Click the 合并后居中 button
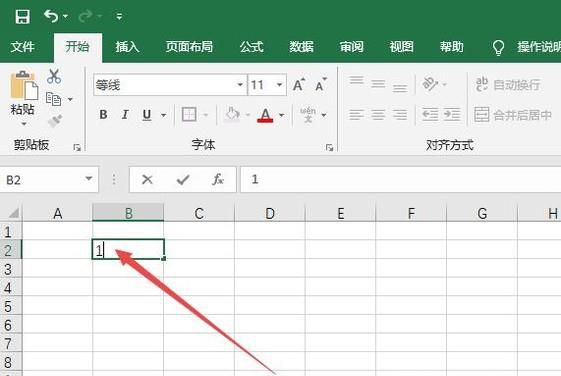 click(x=513, y=115)
